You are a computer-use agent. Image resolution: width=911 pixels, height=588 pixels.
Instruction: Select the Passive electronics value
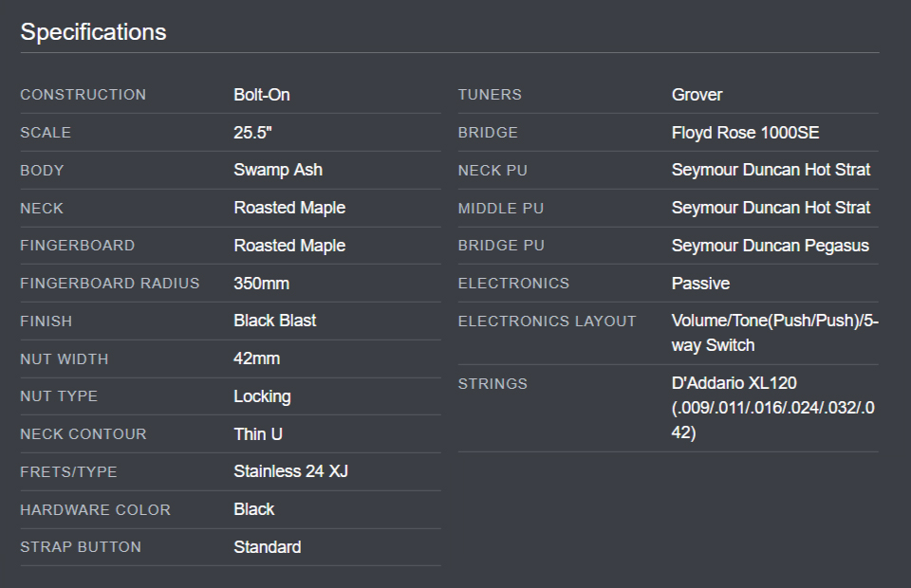(x=700, y=284)
